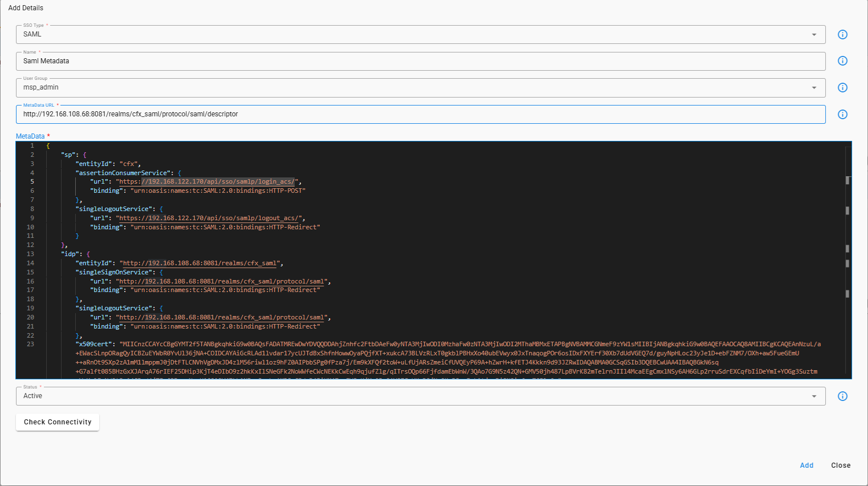868x486 pixels.
Task: Expand the User Group dropdown showing msp_admin
Action: 399,87
